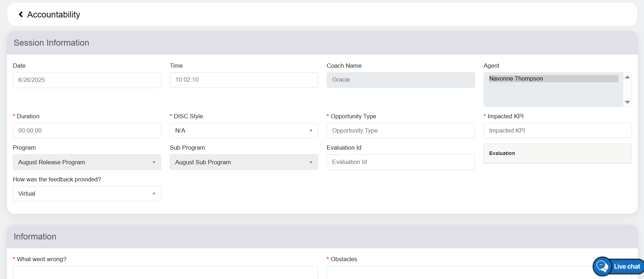
Task: Click the Opportunity Type field
Action: (400, 131)
